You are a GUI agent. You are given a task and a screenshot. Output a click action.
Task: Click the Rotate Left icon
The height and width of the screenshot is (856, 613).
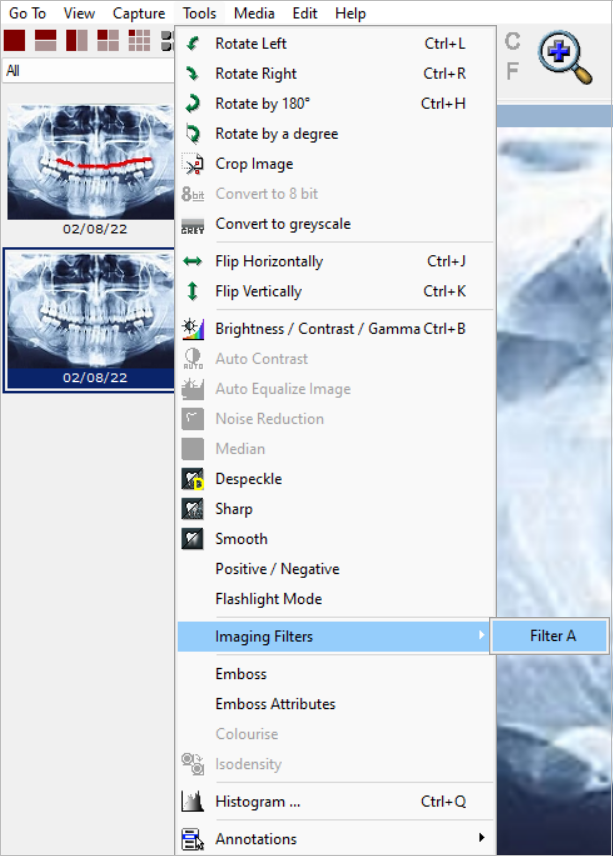click(x=193, y=44)
